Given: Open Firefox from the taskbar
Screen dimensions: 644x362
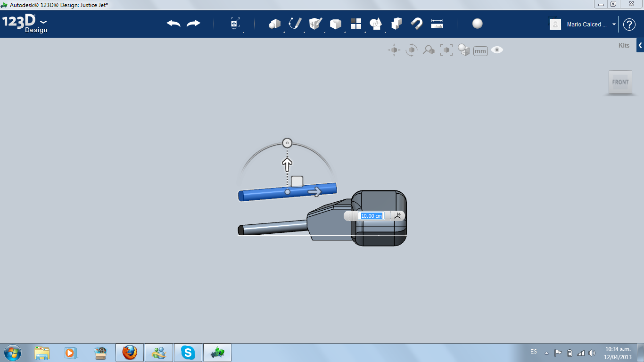Looking at the screenshot, I should [x=130, y=353].
